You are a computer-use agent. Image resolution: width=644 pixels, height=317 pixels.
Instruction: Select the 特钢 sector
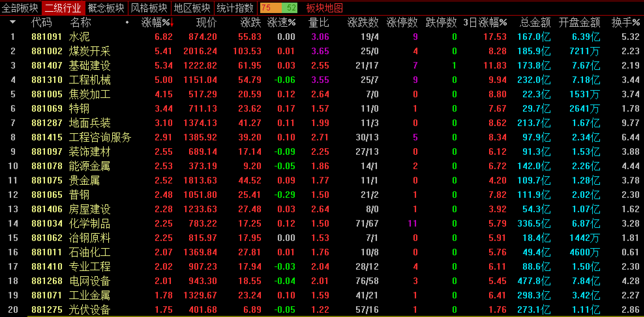point(79,109)
